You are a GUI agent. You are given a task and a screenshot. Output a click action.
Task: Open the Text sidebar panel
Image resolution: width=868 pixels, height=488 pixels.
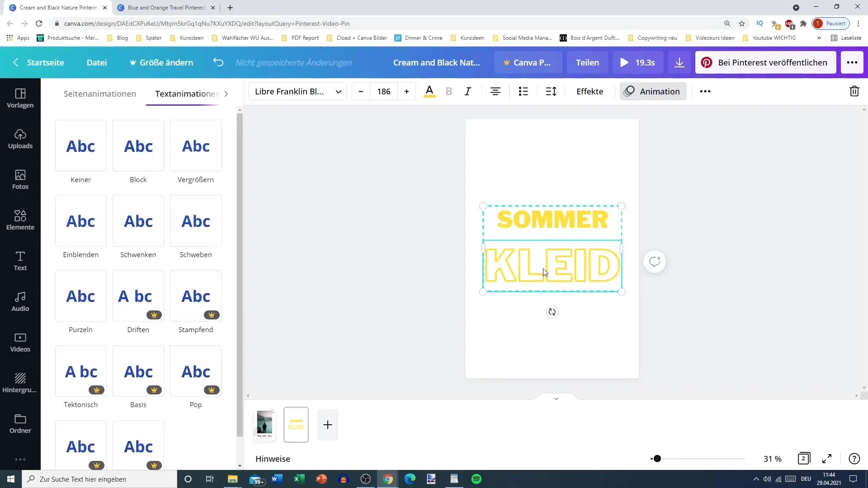(x=20, y=261)
